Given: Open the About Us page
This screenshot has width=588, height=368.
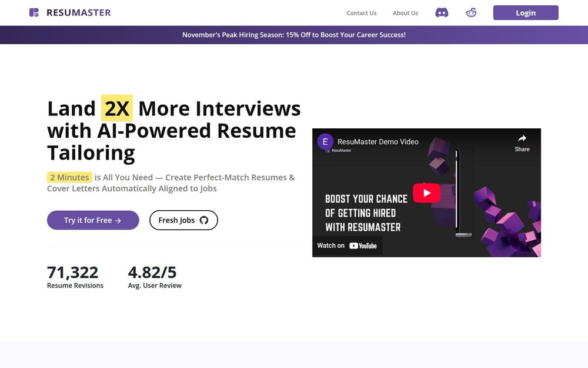Looking at the screenshot, I should point(405,13).
